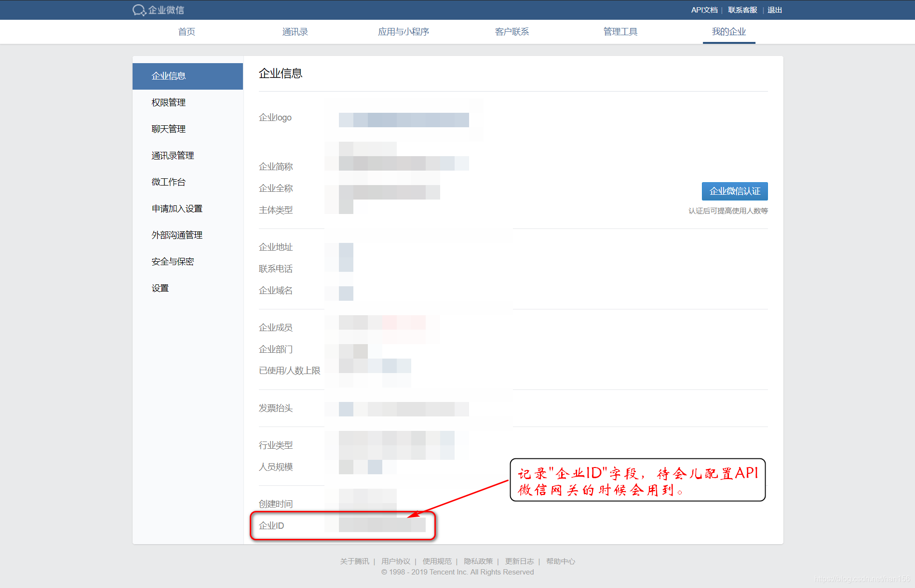Click the blurred 企业logo image

pyautogui.click(x=404, y=120)
